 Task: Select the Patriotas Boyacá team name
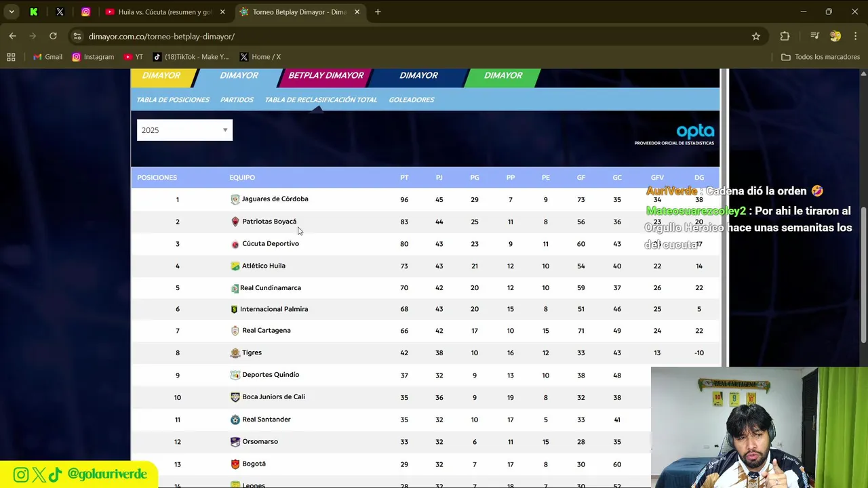click(269, 222)
